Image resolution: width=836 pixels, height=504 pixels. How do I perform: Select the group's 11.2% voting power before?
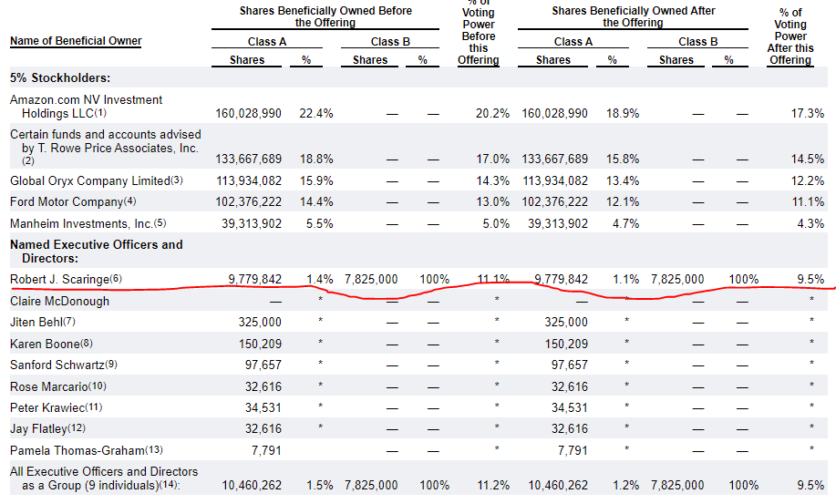pyautogui.click(x=492, y=486)
